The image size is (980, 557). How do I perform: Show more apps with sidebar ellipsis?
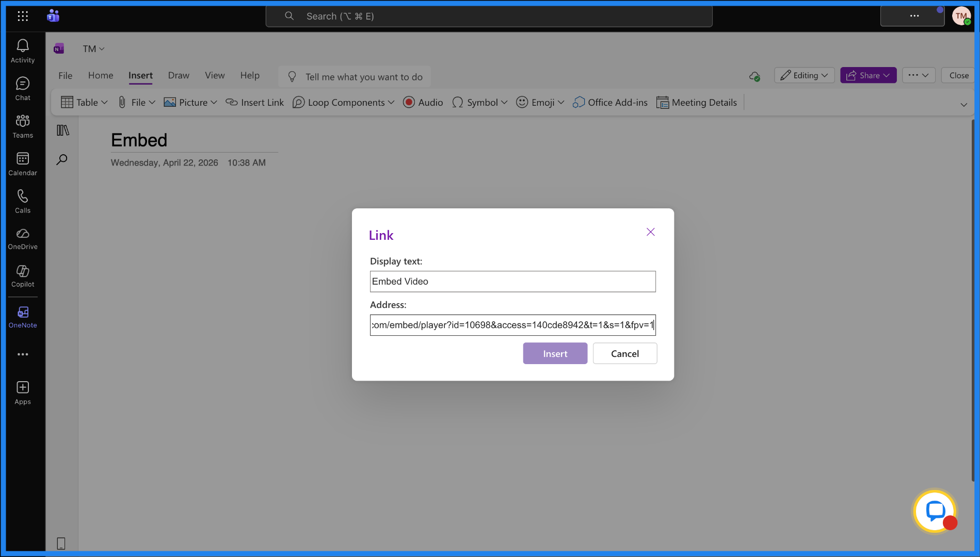pos(23,354)
